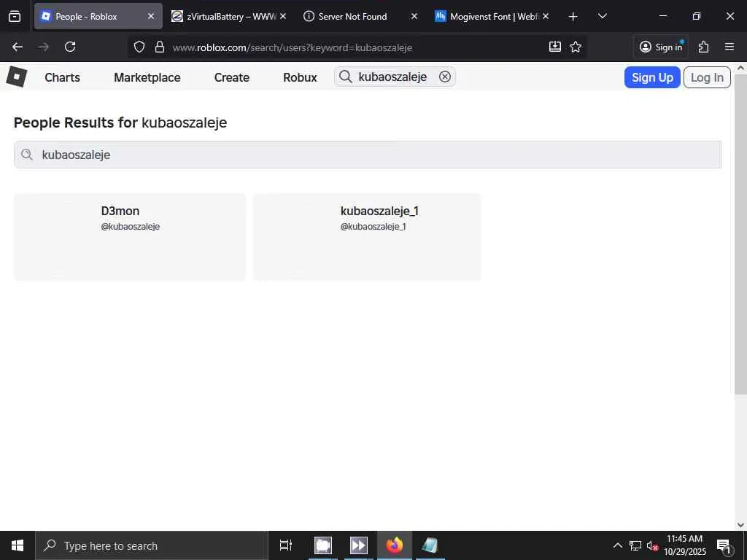Click the browser forward arrow
Screen dimensions: 747x560
coord(43,47)
